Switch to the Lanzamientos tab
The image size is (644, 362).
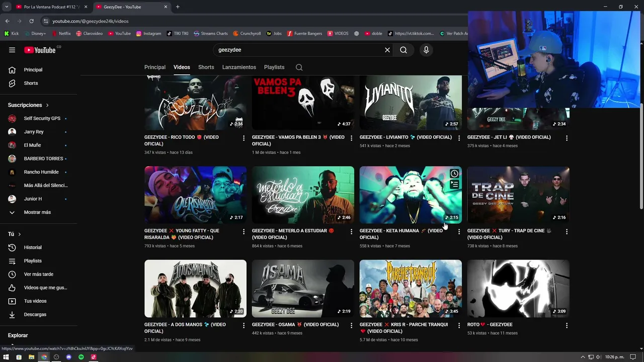[239, 67]
